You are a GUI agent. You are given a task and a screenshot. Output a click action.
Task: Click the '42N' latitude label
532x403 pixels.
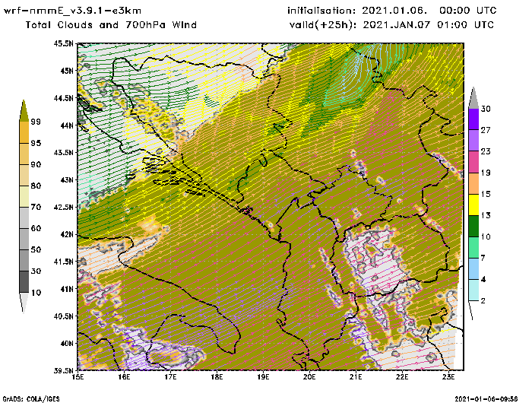point(67,234)
